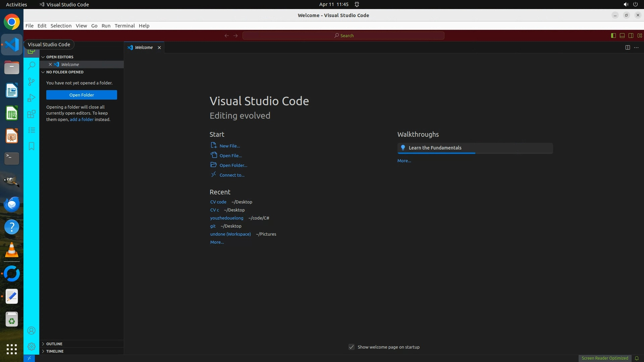This screenshot has width=644, height=362.
Task: Open recent folder youzhedouelong
Action: (x=227, y=218)
